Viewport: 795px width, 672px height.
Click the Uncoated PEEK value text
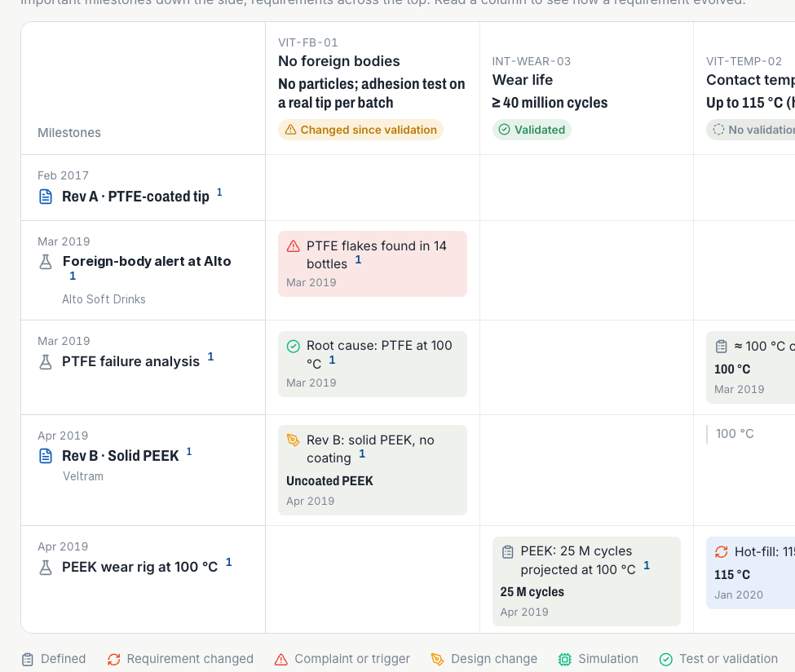tap(329, 481)
